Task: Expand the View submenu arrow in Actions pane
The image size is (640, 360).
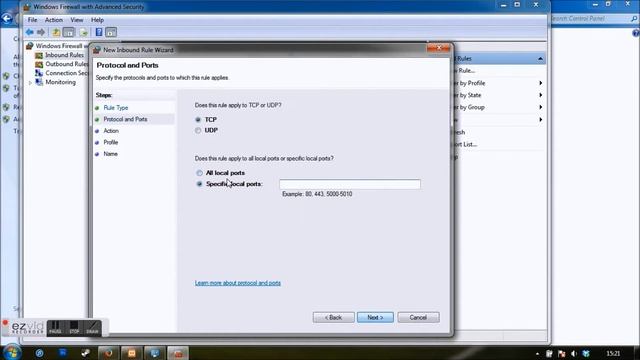Action: click(540, 120)
